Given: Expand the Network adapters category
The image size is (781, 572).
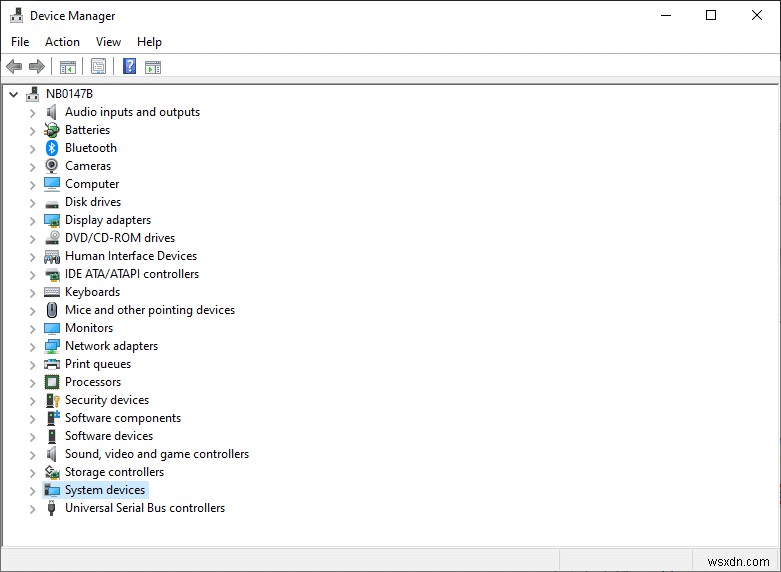Looking at the screenshot, I should 32,347.
